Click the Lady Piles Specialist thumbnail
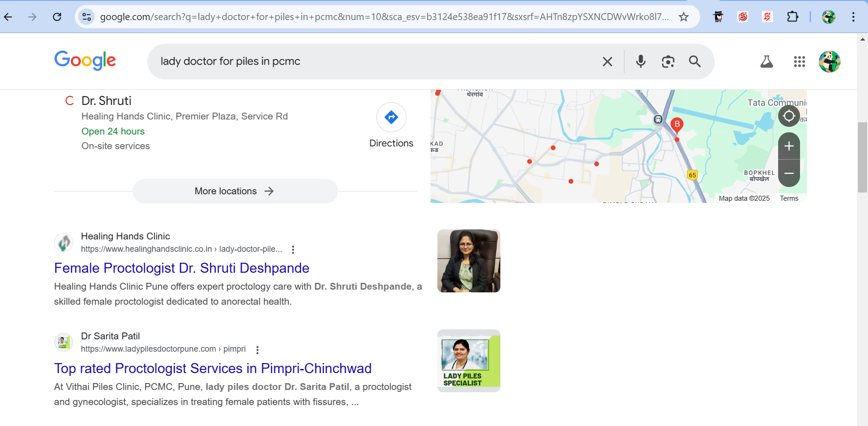 pos(468,361)
